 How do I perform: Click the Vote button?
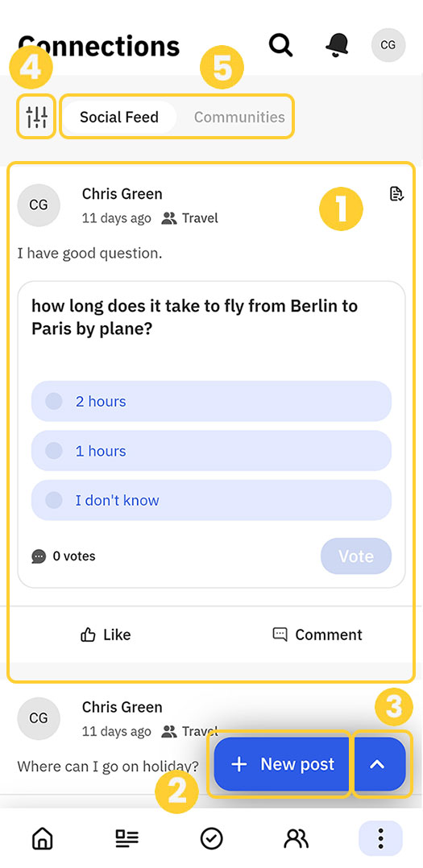pyautogui.click(x=356, y=556)
